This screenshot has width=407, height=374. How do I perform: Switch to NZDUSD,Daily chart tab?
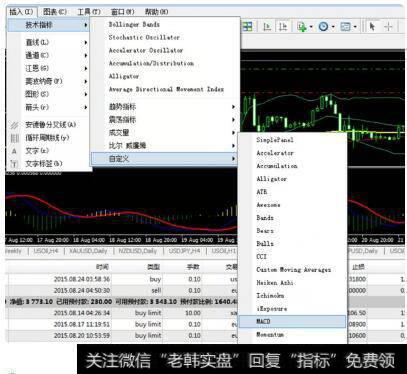138,251
